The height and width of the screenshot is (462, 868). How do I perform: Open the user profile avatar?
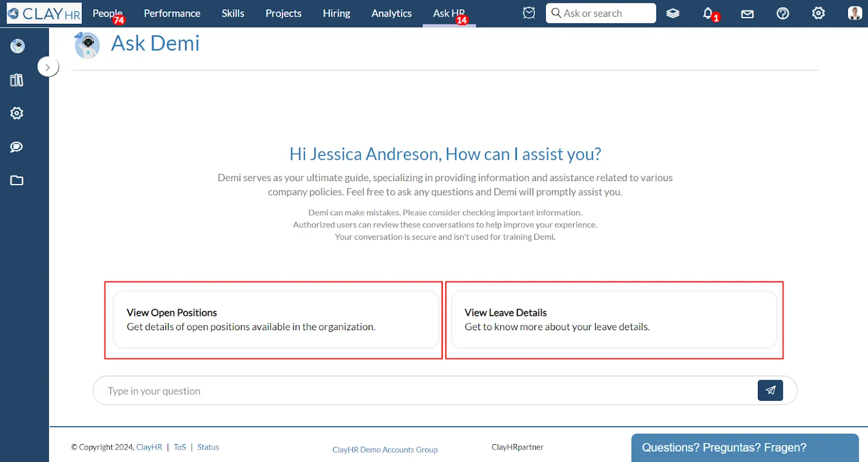(854, 14)
